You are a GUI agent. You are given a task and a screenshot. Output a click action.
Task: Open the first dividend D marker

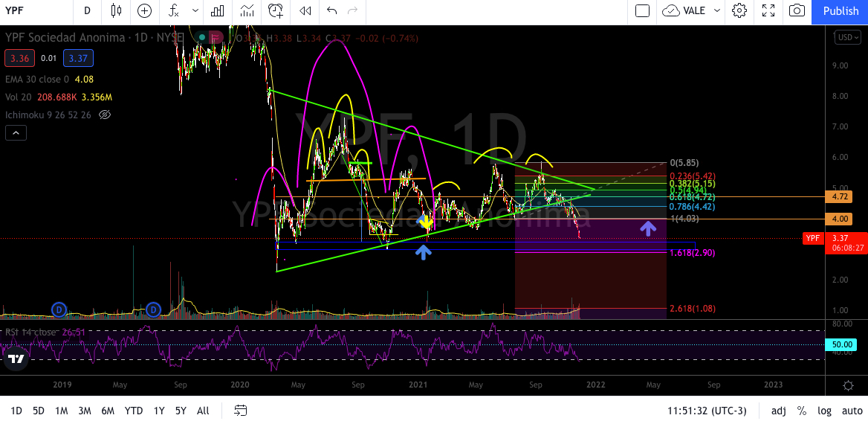tap(59, 309)
